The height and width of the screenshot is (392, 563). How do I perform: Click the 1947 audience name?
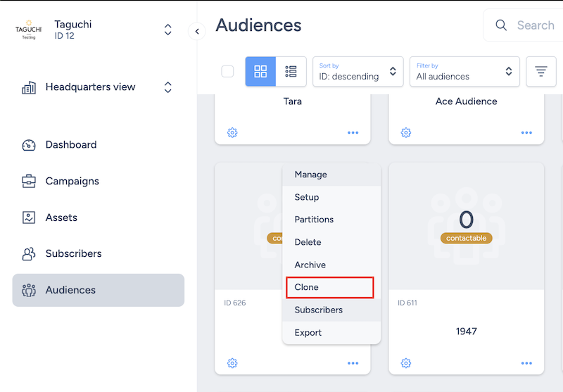[466, 331]
